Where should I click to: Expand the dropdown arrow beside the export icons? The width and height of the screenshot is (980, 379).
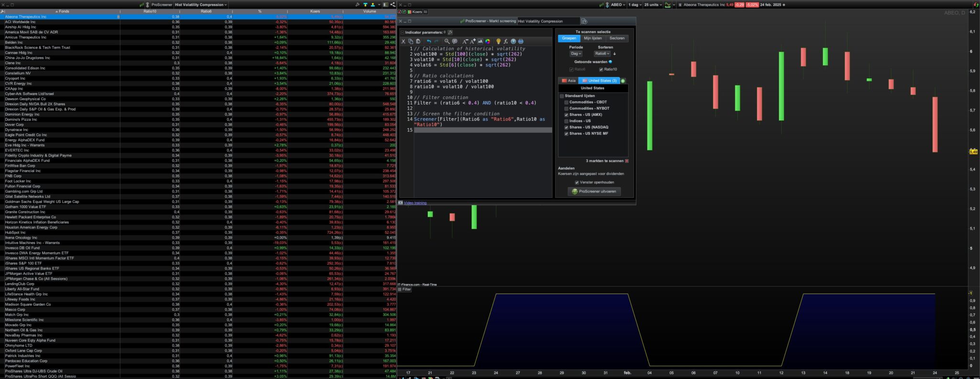pos(379,5)
